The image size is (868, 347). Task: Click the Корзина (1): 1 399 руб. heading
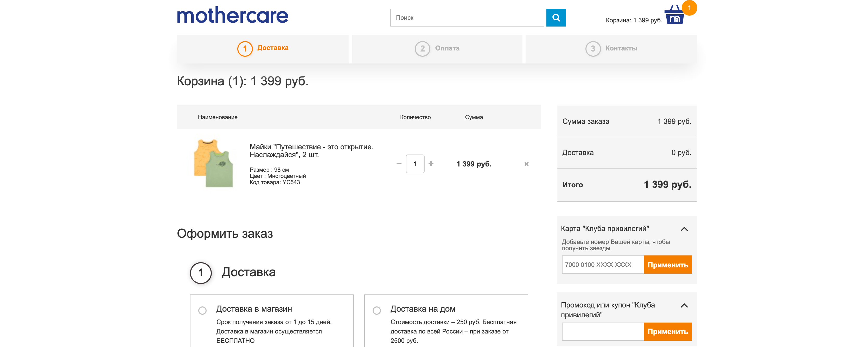point(242,81)
